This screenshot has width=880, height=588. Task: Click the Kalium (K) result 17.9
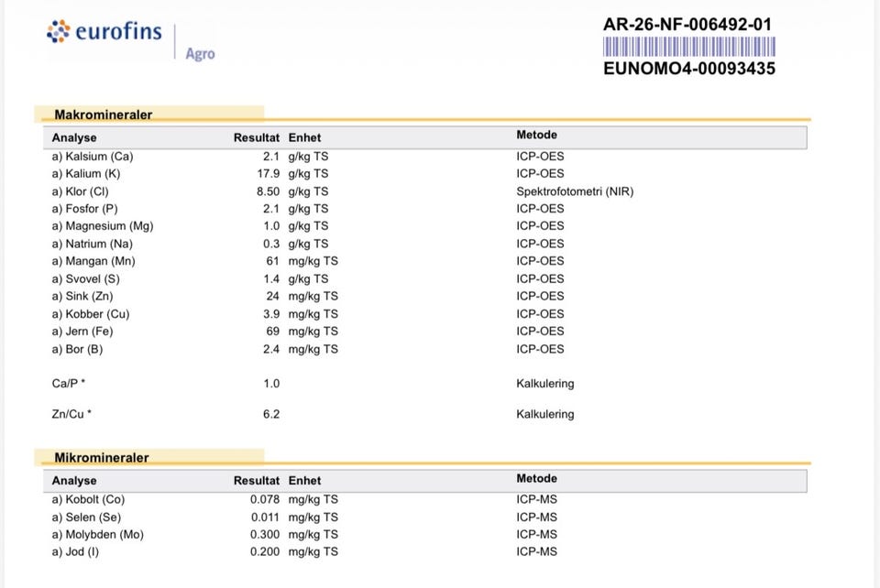click(269, 174)
